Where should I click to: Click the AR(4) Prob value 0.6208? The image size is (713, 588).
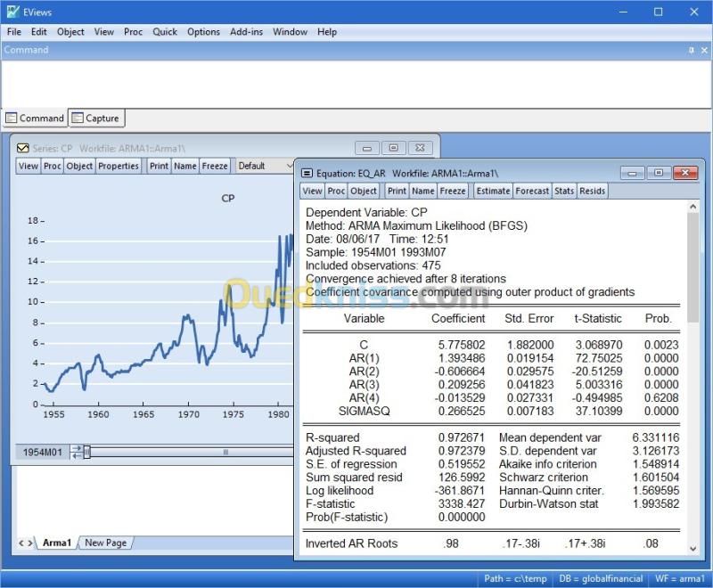(661, 397)
